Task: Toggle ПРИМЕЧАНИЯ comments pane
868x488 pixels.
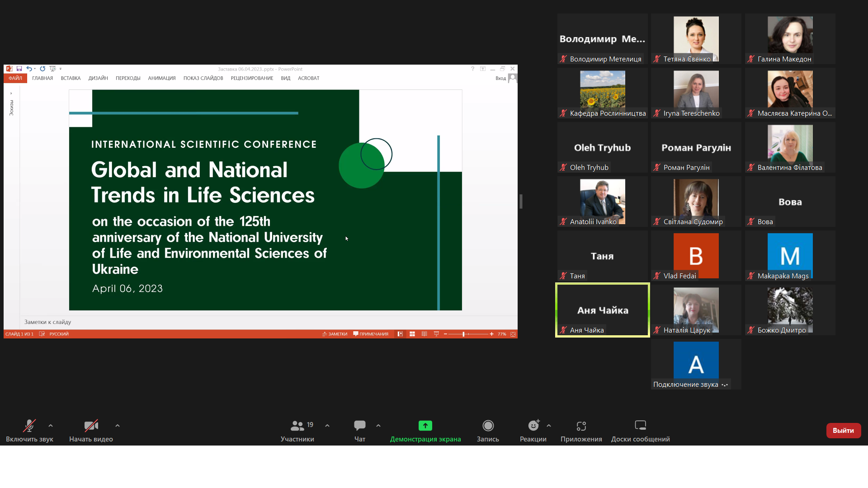Action: point(371,334)
